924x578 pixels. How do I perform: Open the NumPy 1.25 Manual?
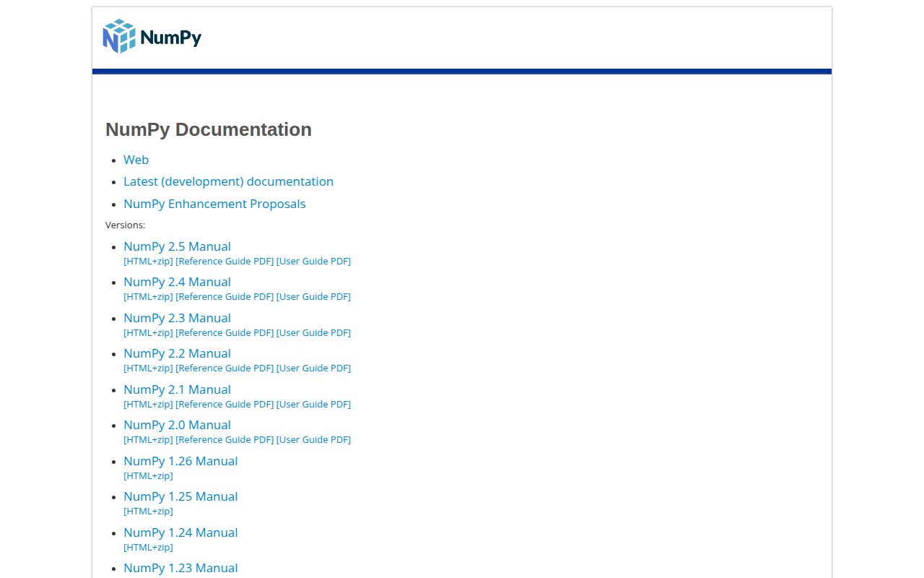(x=180, y=496)
